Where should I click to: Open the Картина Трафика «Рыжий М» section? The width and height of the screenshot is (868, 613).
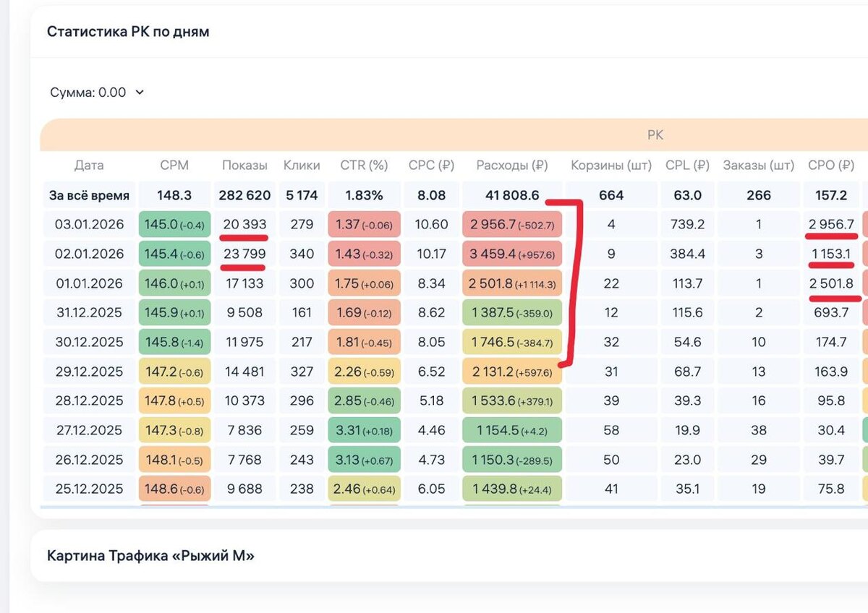150,556
